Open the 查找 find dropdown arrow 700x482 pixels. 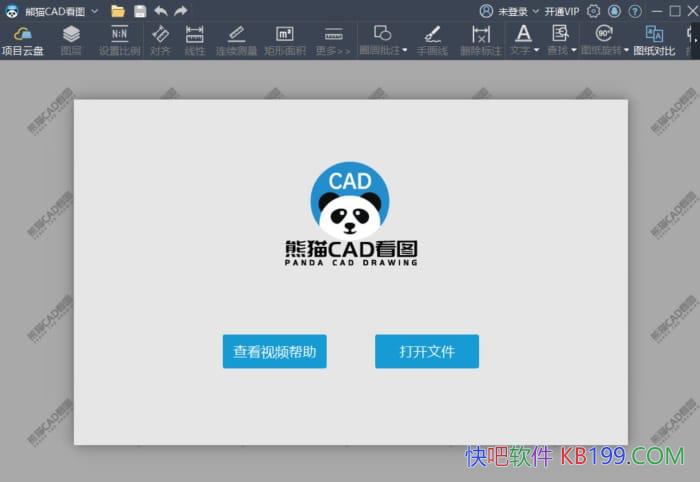574,50
